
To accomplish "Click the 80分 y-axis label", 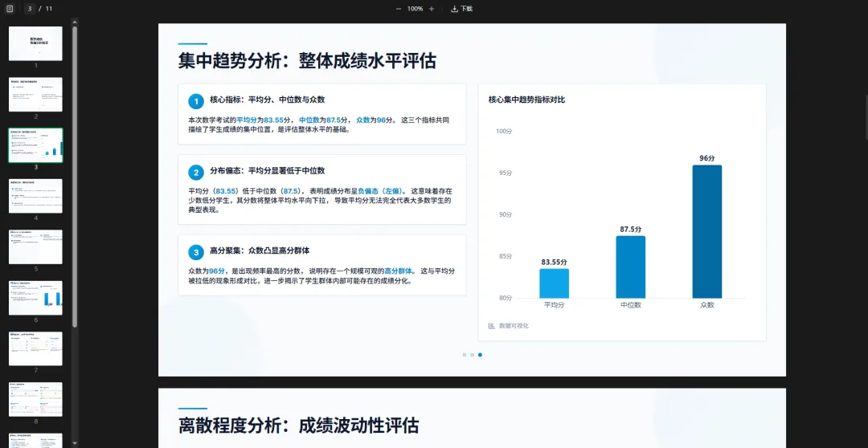I will coord(506,298).
